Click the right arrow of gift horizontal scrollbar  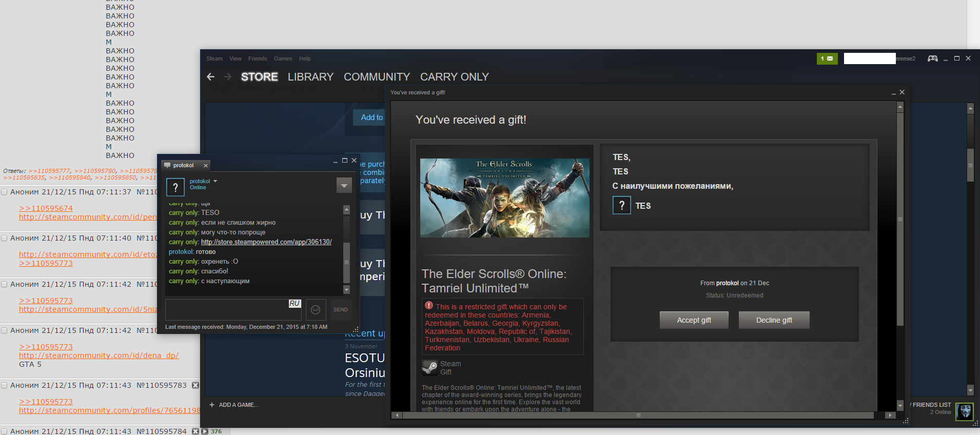pos(891,415)
